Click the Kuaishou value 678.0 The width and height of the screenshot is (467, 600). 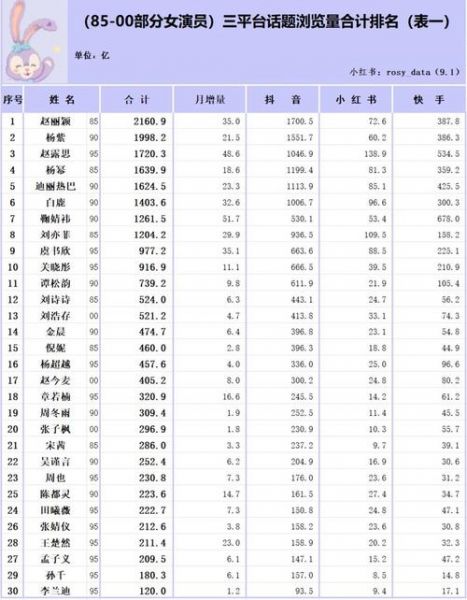(448, 218)
